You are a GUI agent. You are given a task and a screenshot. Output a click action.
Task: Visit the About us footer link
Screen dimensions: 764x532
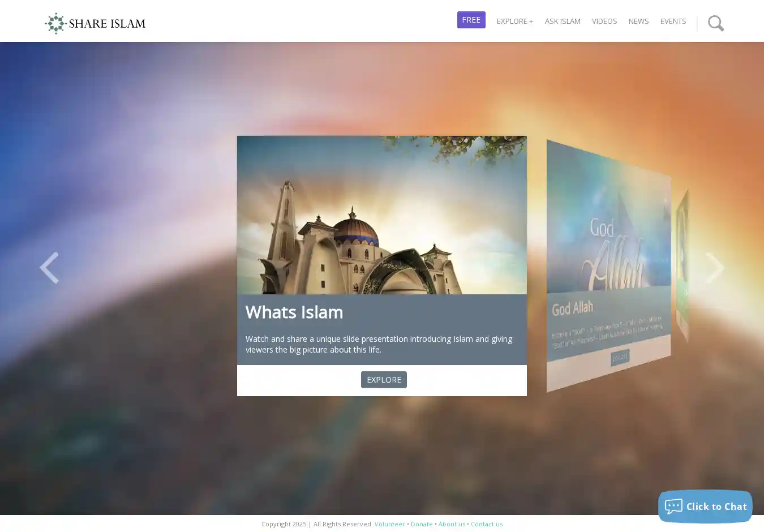click(x=452, y=524)
